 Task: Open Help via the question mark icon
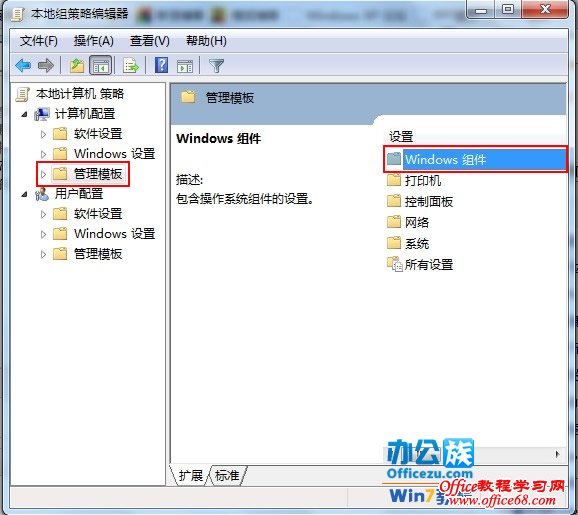161,65
